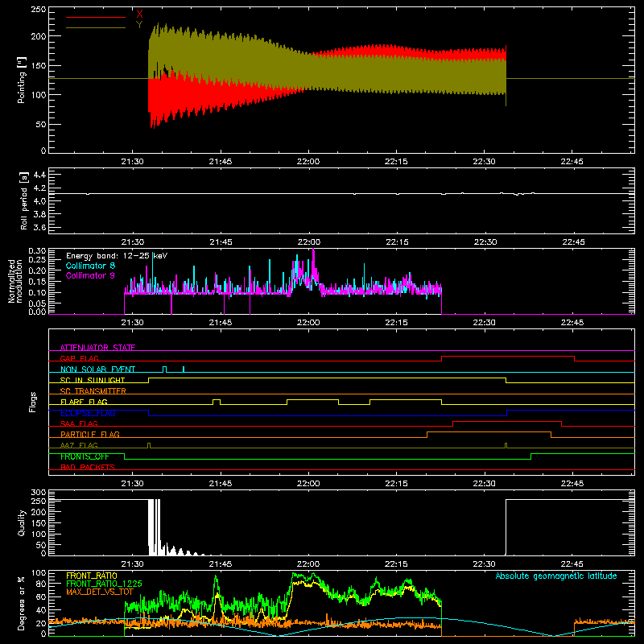Click the 3.6 tick on Roll period axis

pos(39,227)
